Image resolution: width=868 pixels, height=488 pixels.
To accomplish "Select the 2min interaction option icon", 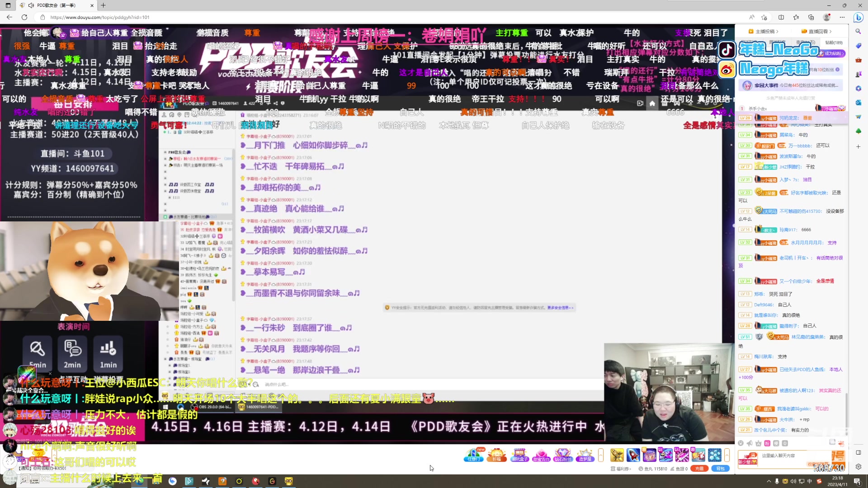I will (72, 354).
